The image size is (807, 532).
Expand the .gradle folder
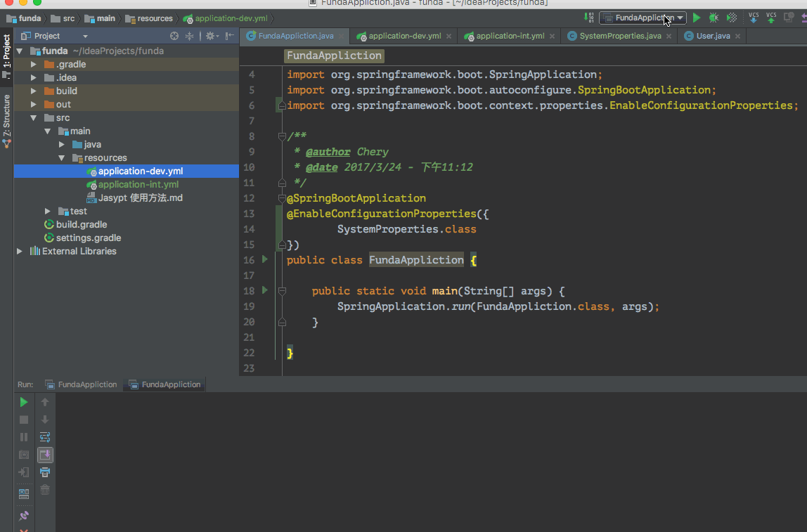(34, 65)
